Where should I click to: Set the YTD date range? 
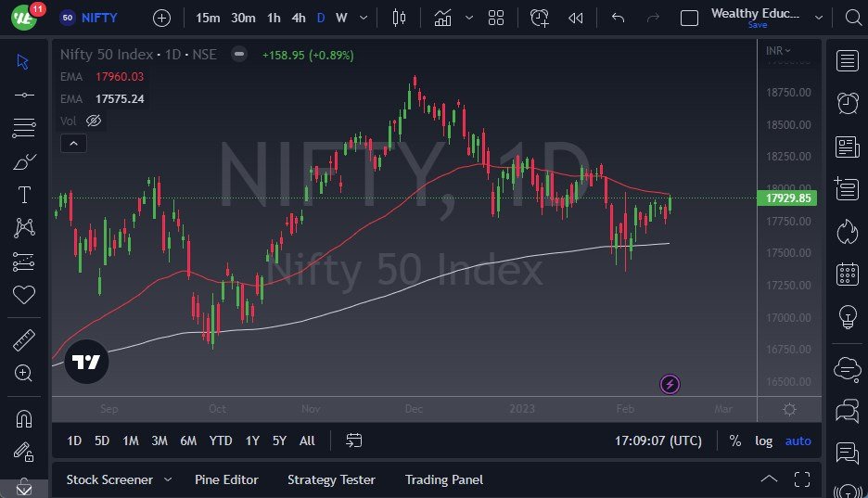[x=221, y=441]
